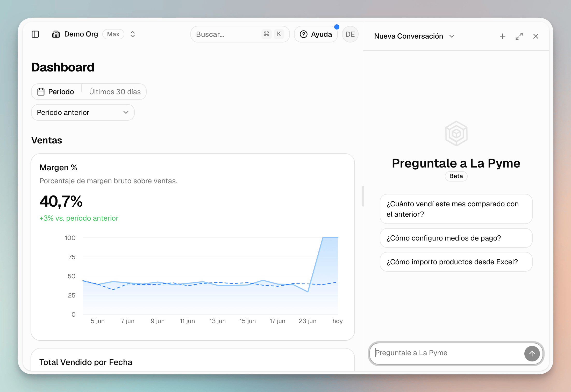Click the 'hoy' chart axis label
The width and height of the screenshot is (571, 392).
(337, 321)
